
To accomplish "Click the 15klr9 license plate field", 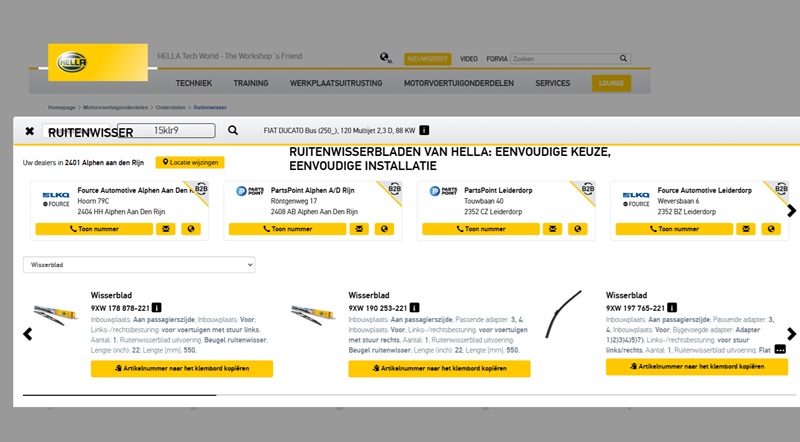I will [166, 131].
